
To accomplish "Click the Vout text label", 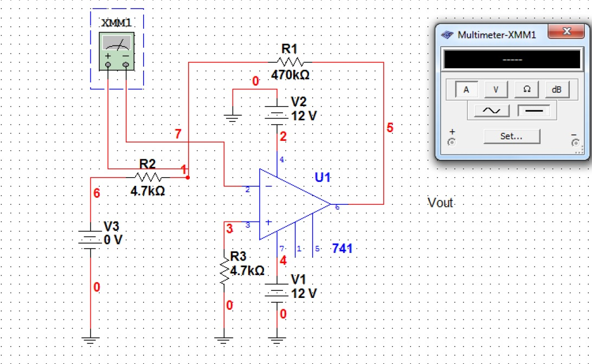I will 440,203.
